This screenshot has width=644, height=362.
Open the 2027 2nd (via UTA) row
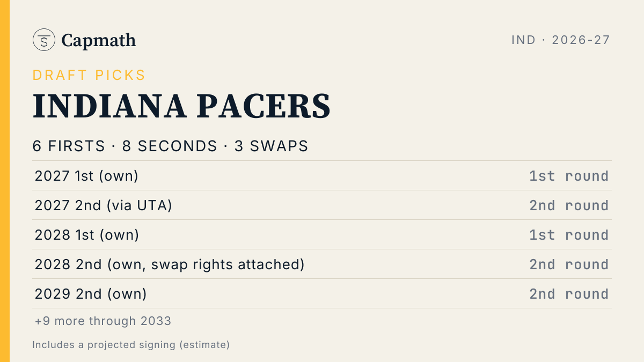tap(322, 205)
